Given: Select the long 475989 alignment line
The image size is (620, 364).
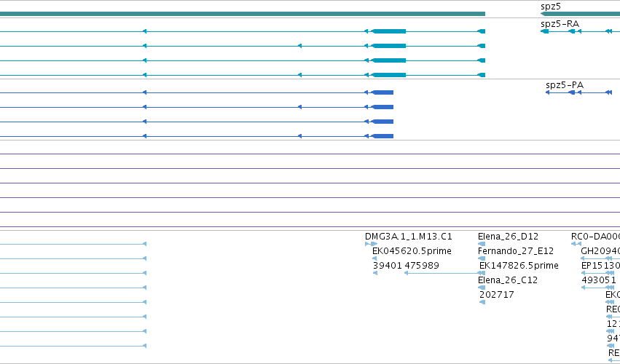Looking at the screenshot, I should click(x=444, y=273).
